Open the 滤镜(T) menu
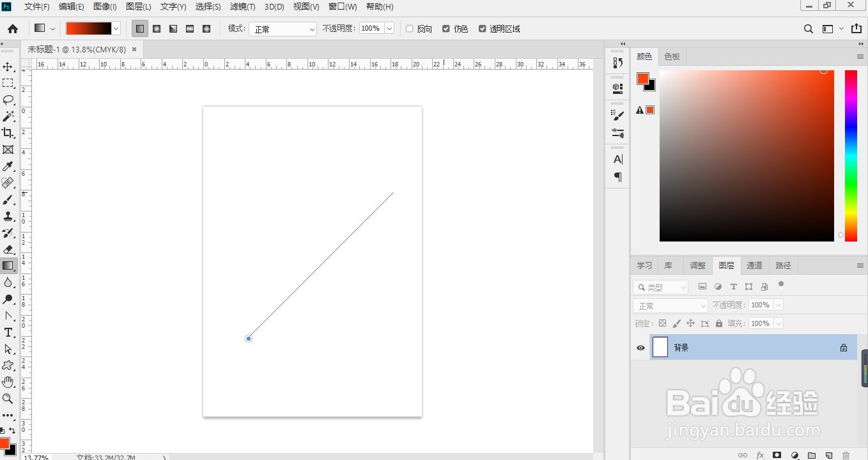Screen dimensions: 868x460 [x=242, y=7]
